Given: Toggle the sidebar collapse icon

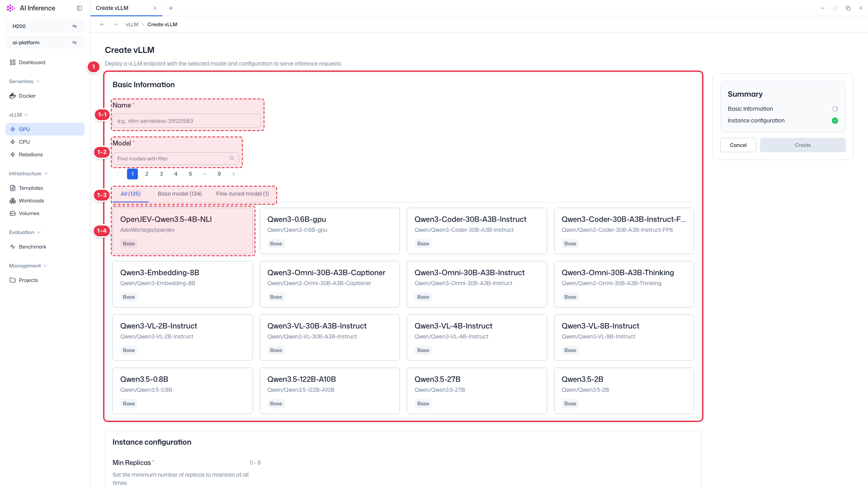Looking at the screenshot, I should 80,8.
